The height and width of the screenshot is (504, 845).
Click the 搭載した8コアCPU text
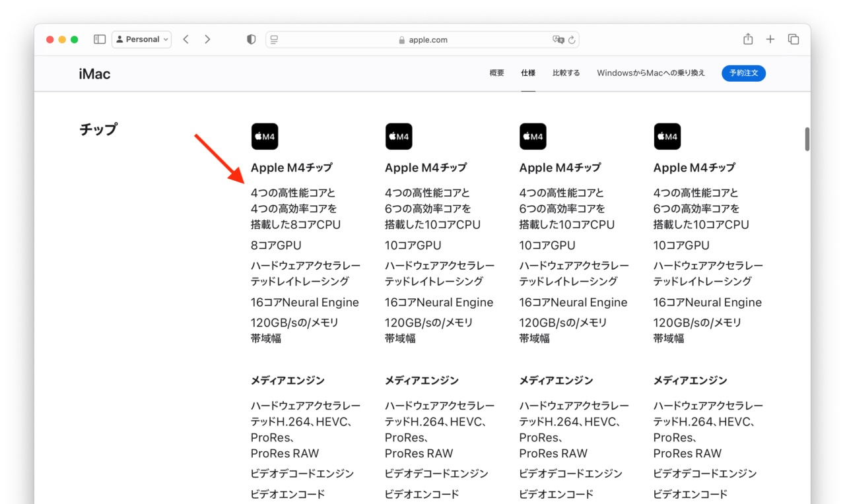296,224
